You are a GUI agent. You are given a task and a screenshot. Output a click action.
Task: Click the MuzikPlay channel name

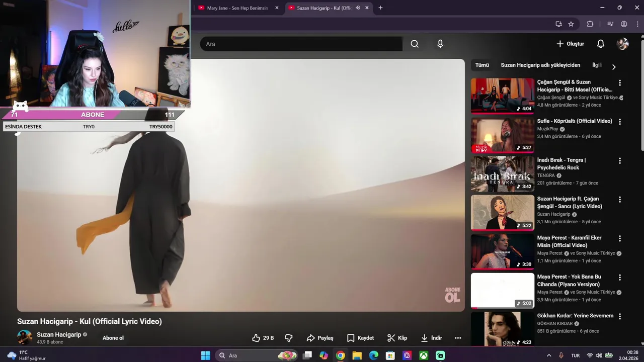(x=547, y=129)
